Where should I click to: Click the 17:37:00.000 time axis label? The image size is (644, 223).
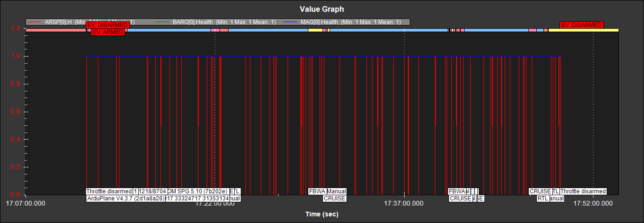(x=403, y=203)
